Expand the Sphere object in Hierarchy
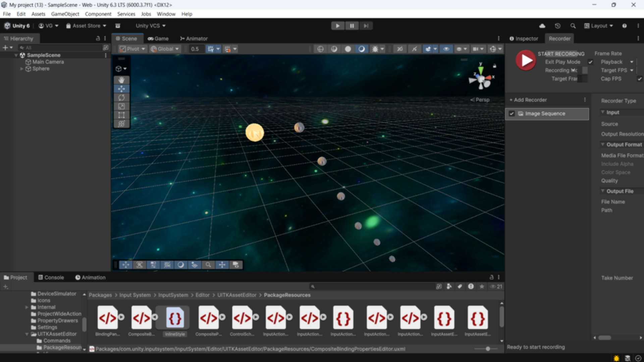This screenshot has height=362, width=644. click(x=22, y=69)
